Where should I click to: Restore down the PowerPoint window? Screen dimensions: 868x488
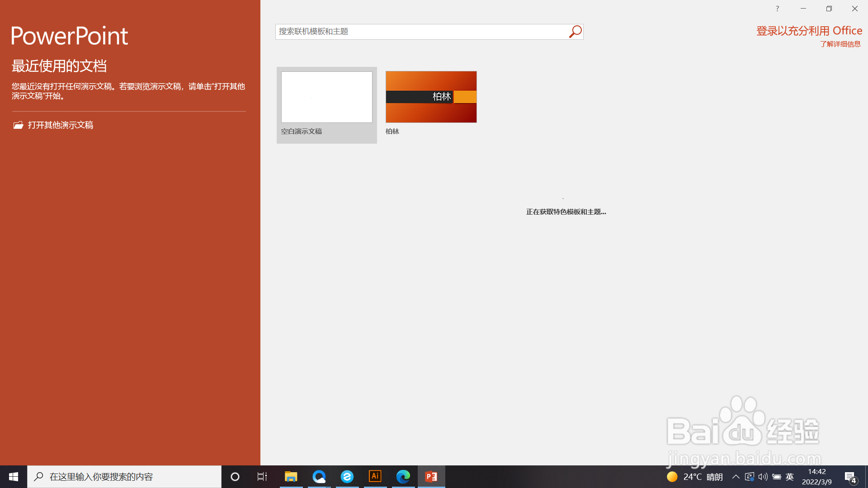pyautogui.click(x=829, y=9)
